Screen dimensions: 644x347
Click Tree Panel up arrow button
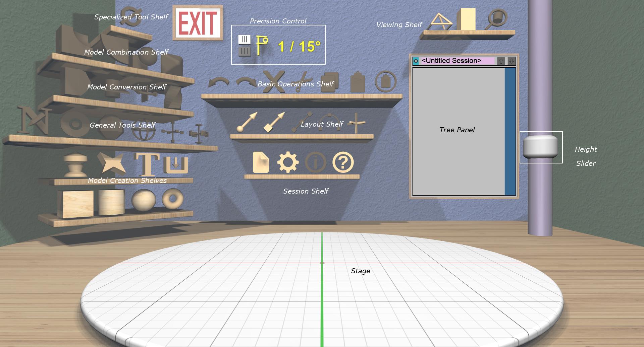(501, 61)
